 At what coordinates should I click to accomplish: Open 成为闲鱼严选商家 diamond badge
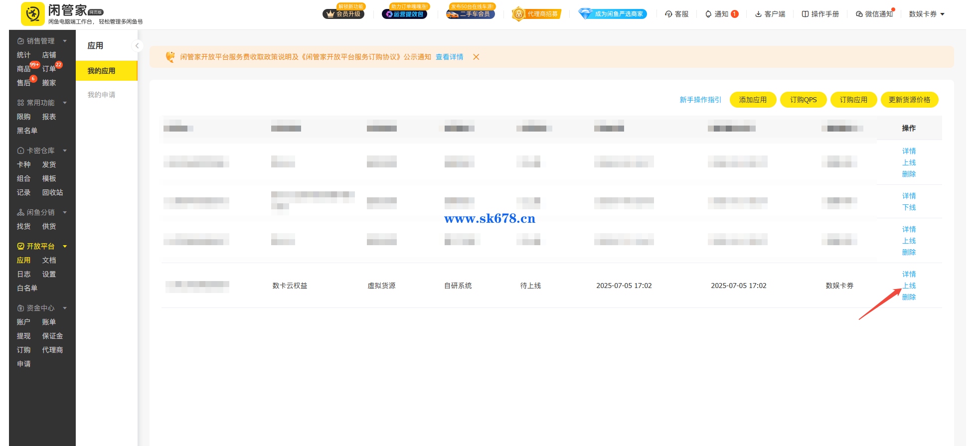pyautogui.click(x=612, y=14)
